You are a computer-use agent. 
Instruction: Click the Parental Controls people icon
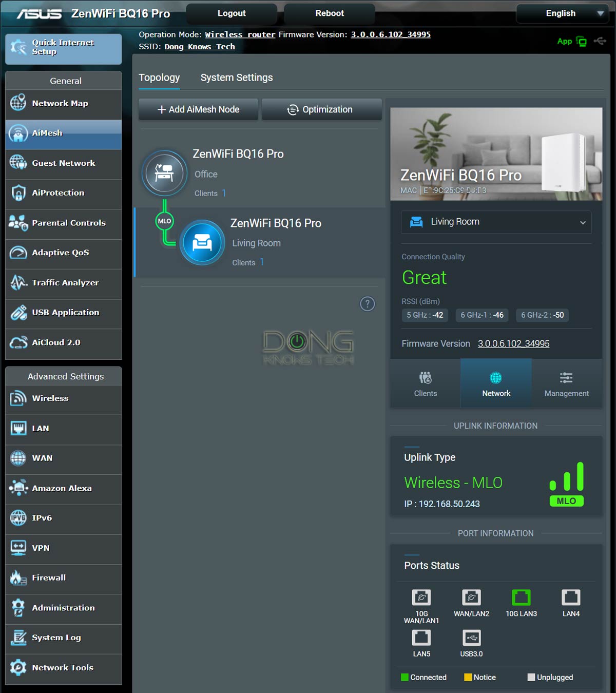tap(18, 223)
